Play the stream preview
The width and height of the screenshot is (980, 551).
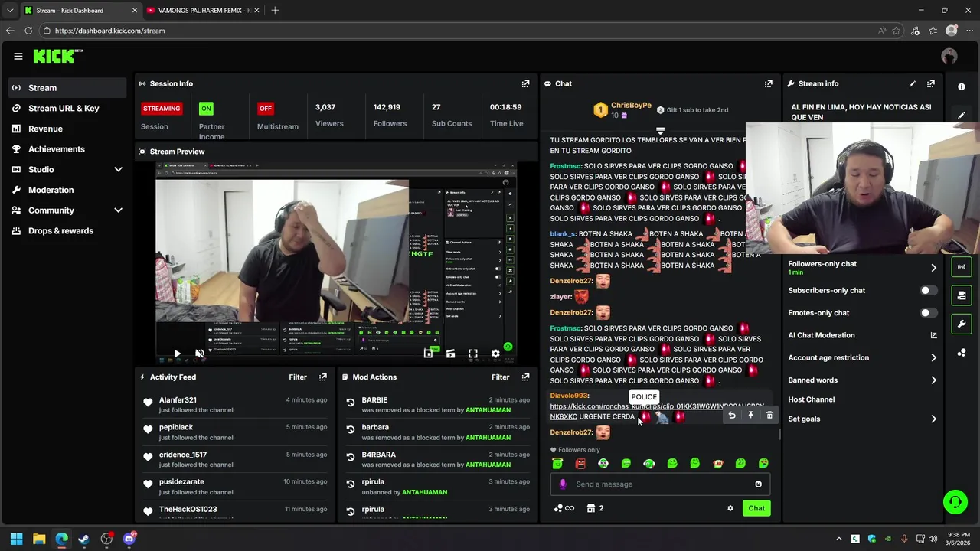[x=177, y=354]
